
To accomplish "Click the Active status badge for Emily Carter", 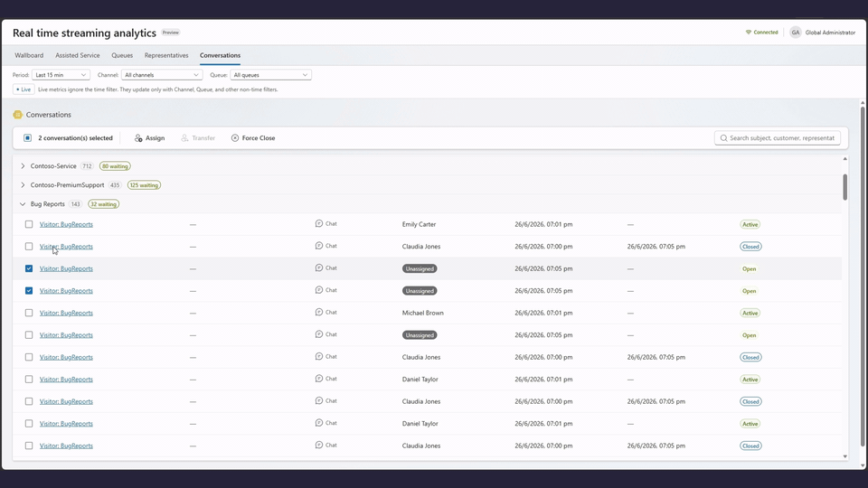I will (x=750, y=224).
